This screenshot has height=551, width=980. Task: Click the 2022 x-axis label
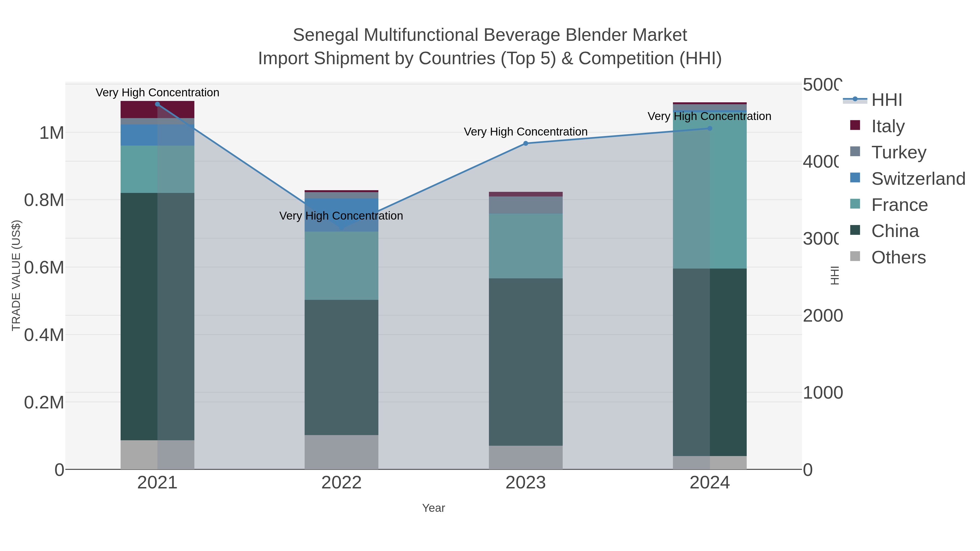click(x=342, y=483)
